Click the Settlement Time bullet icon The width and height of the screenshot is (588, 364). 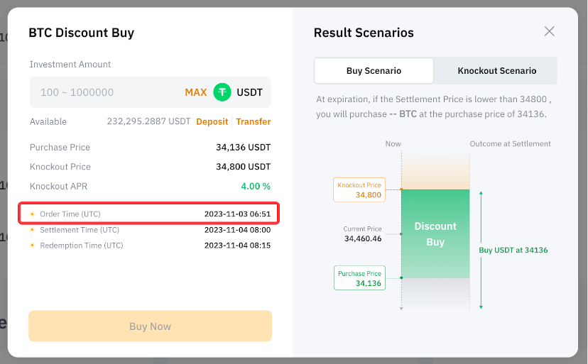32,230
